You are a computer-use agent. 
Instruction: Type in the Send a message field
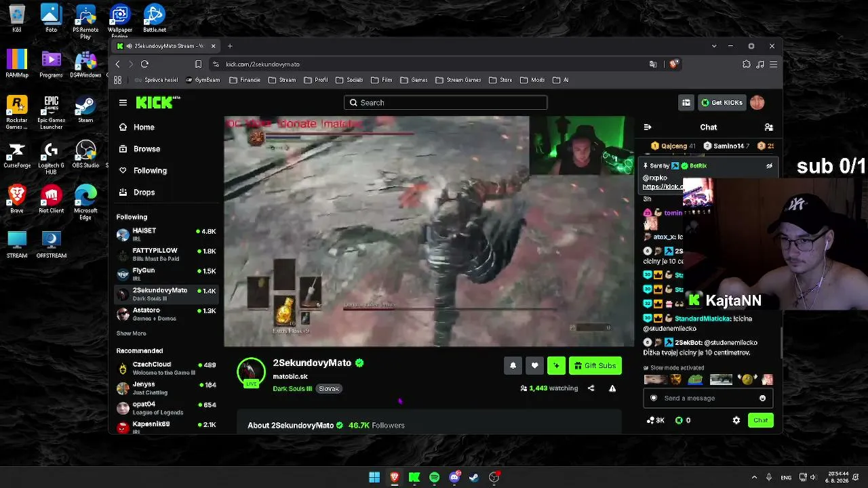pyautogui.click(x=708, y=398)
